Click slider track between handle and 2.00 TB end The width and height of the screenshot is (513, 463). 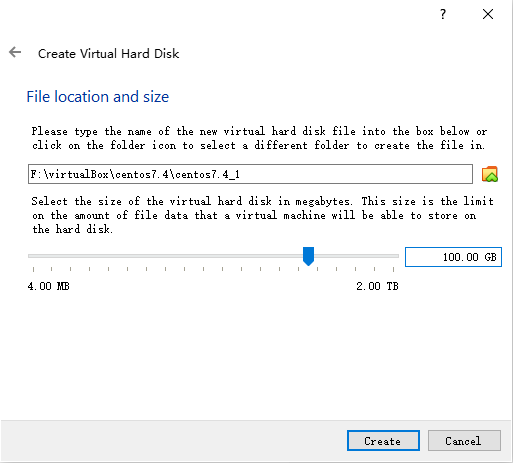[x=356, y=256]
